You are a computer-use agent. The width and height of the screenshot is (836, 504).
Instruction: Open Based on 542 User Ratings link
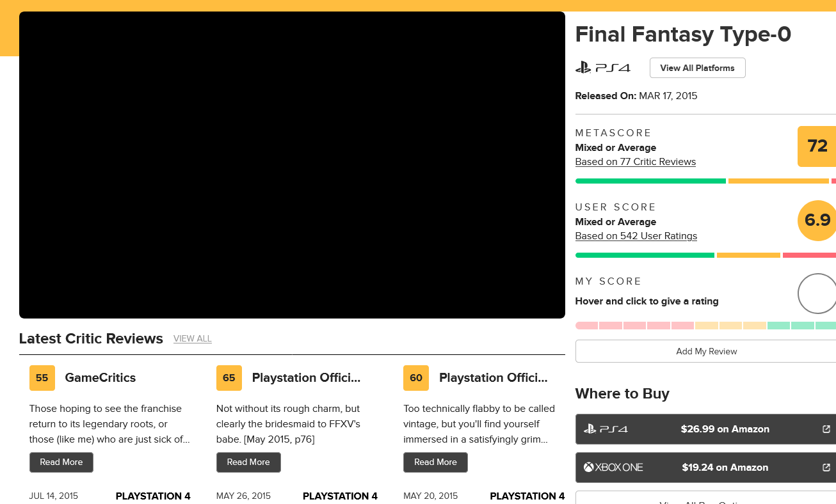[636, 236]
